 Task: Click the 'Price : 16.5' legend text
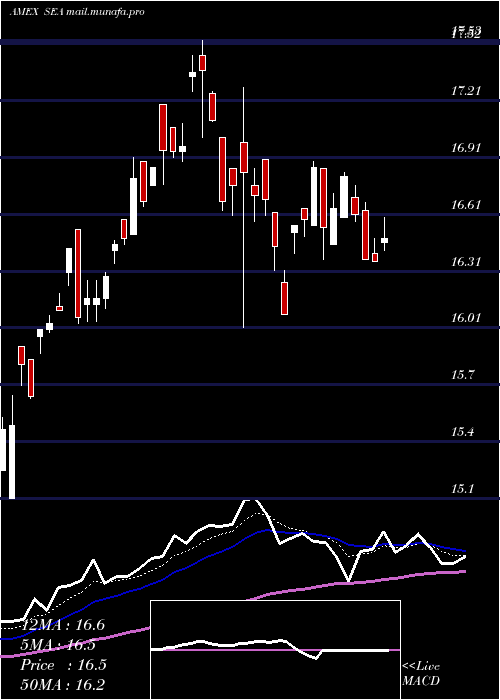coord(63,665)
